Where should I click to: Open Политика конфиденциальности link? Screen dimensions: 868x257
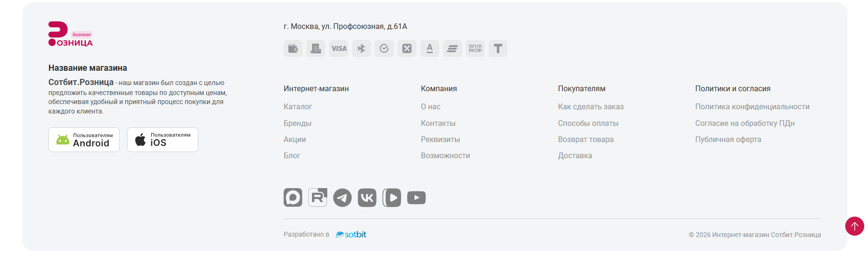pyautogui.click(x=752, y=107)
